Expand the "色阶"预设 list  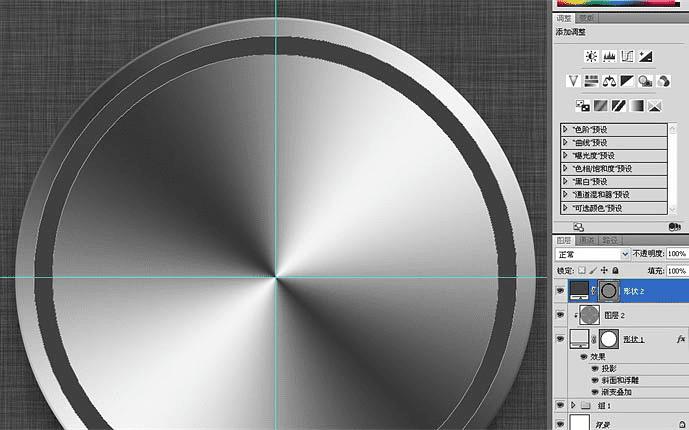coord(566,130)
